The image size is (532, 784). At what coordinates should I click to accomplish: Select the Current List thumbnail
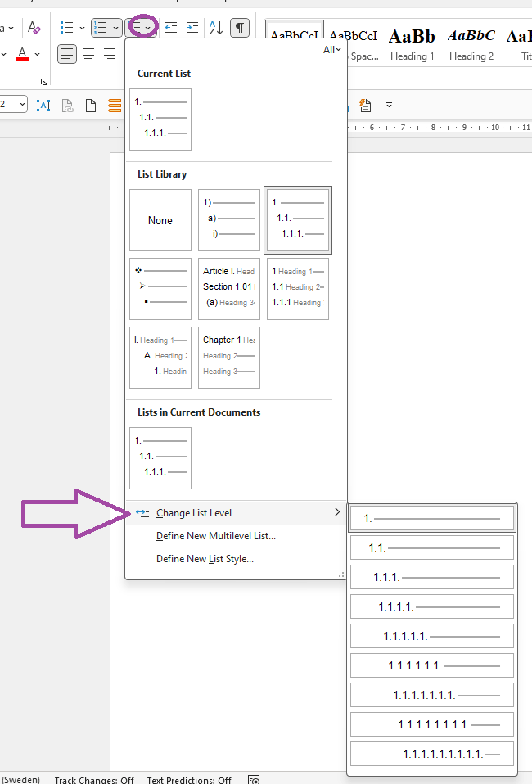pos(160,119)
